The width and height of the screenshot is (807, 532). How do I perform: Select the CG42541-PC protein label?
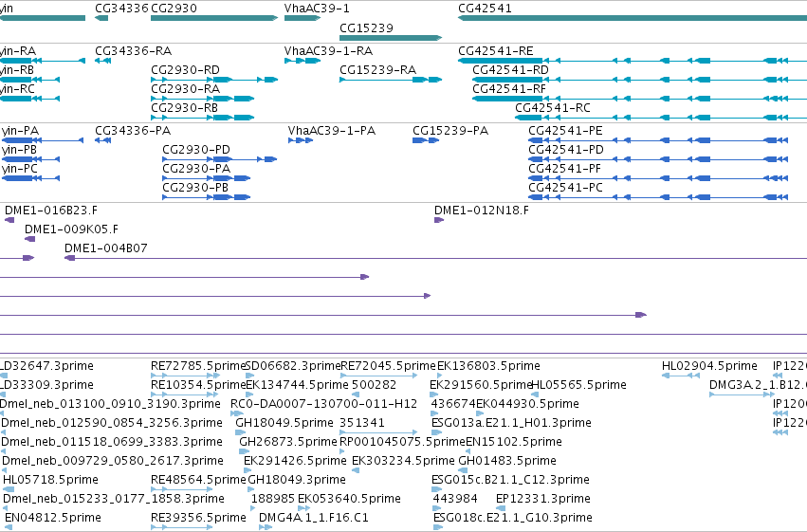click(x=565, y=188)
